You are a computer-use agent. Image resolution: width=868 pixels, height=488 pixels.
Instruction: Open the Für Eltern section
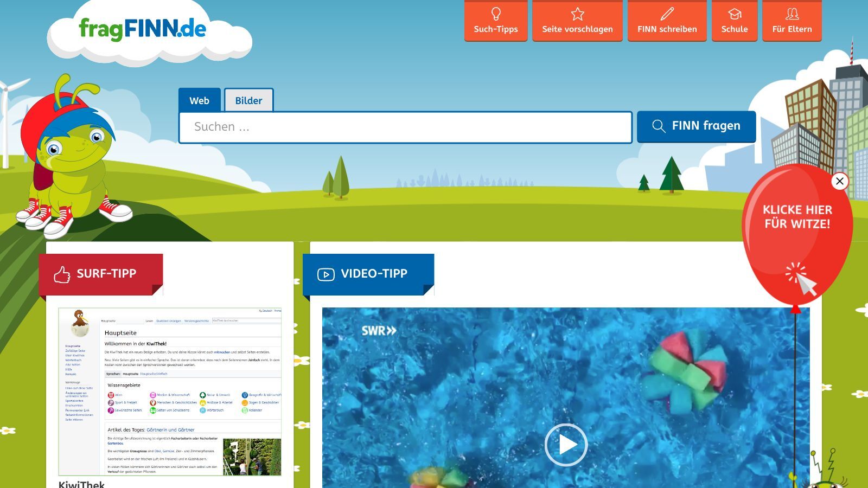pyautogui.click(x=792, y=21)
